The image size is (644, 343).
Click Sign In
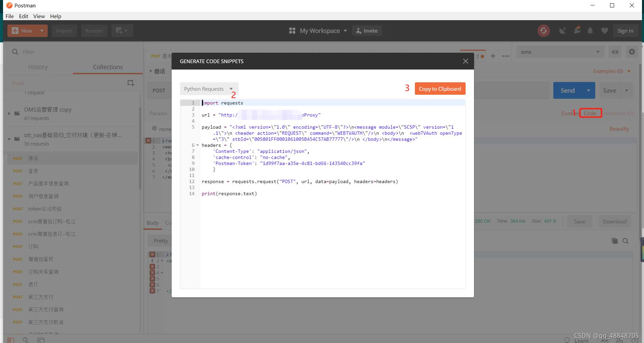coord(625,31)
